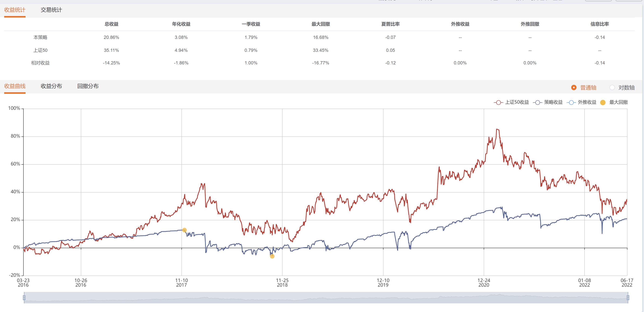The height and width of the screenshot is (312, 644).
Task: Click the 夏普比率 column header
Action: pyautogui.click(x=390, y=24)
